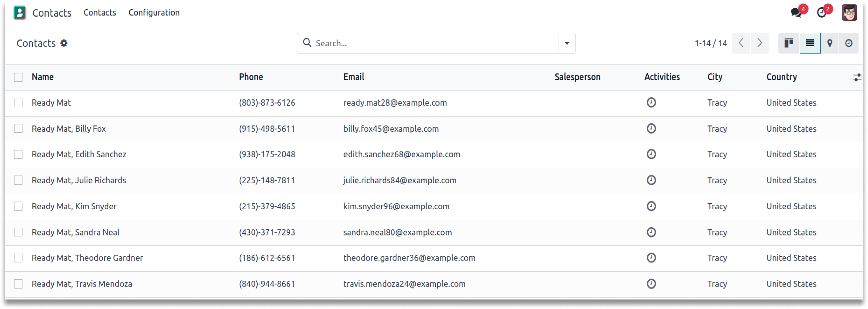Sort by City column header

715,77
